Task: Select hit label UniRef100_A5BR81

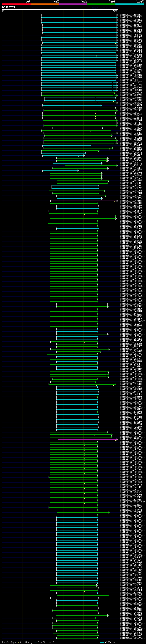Action: 131,35
